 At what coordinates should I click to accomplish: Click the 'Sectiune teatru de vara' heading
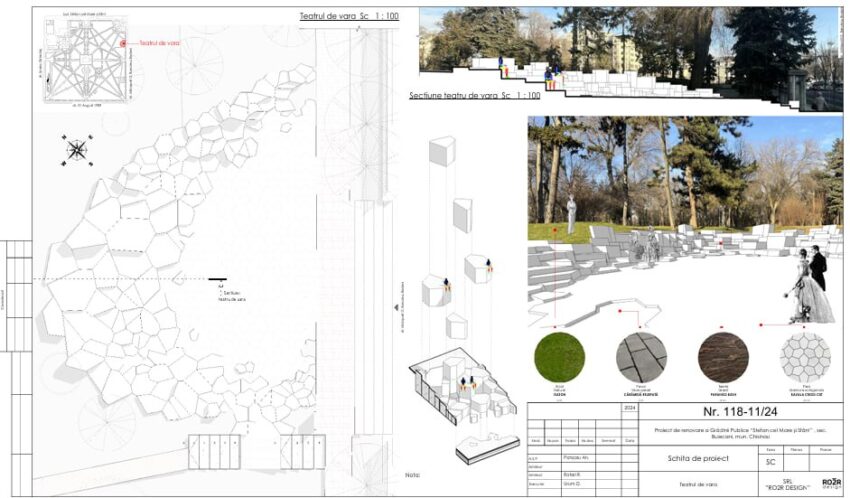coord(474,95)
